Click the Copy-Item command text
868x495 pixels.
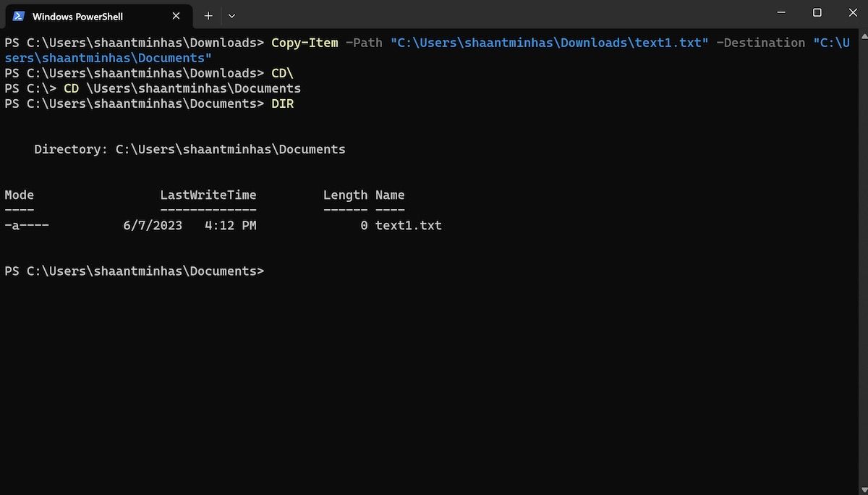click(304, 42)
